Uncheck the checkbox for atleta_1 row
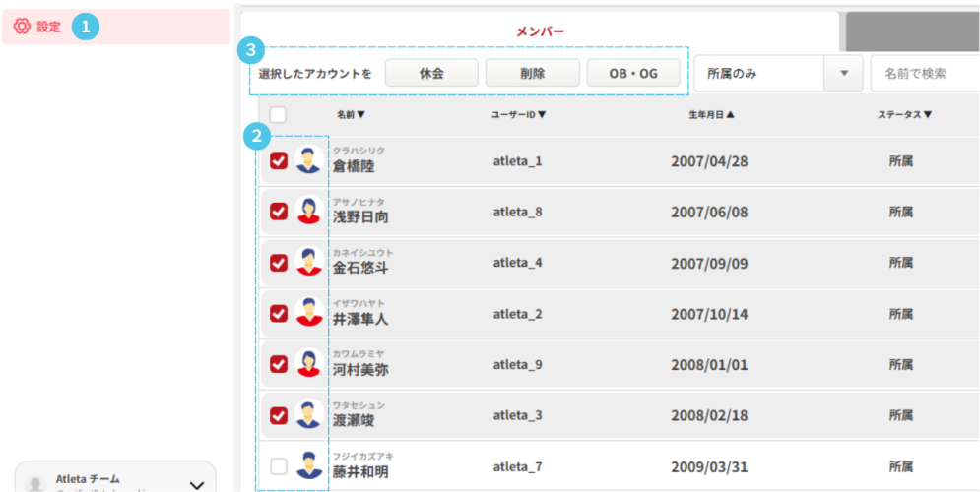 click(279, 160)
